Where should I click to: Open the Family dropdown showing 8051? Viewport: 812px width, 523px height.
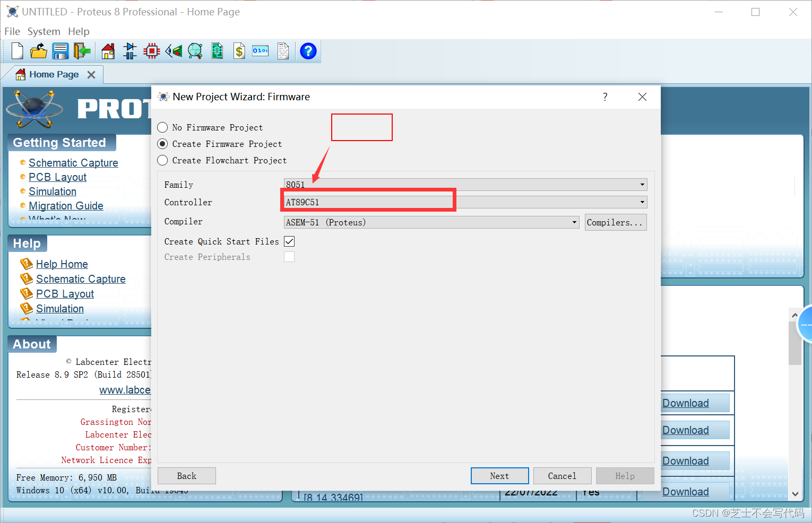coord(465,185)
